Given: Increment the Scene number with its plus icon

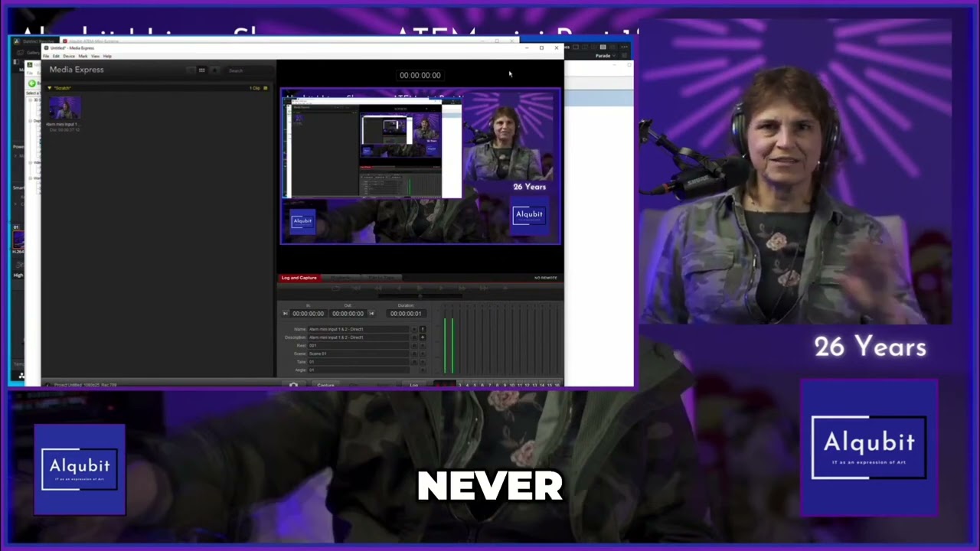Looking at the screenshot, I should pyautogui.click(x=423, y=354).
